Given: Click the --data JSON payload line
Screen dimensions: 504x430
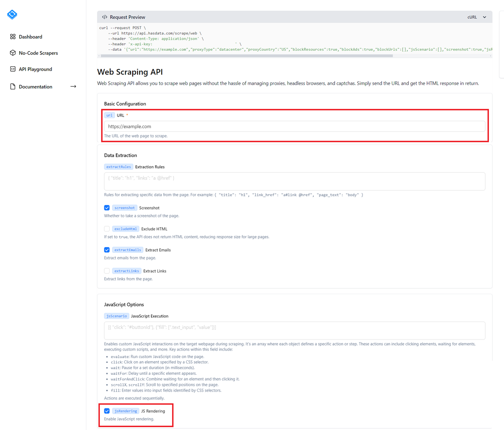Looking at the screenshot, I should tap(300, 50).
